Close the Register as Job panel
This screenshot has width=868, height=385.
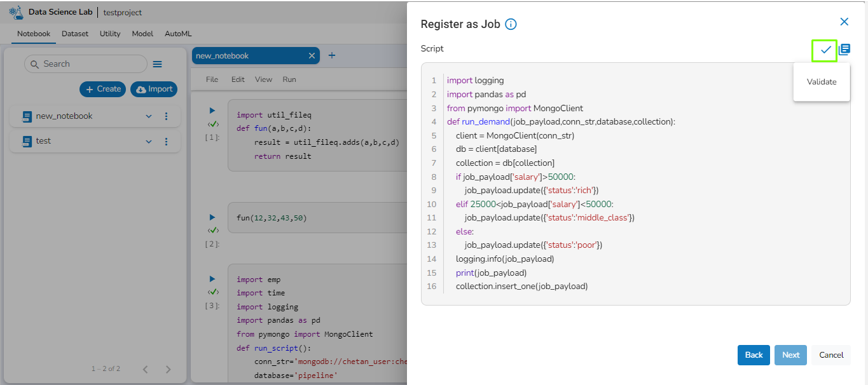[x=844, y=22]
